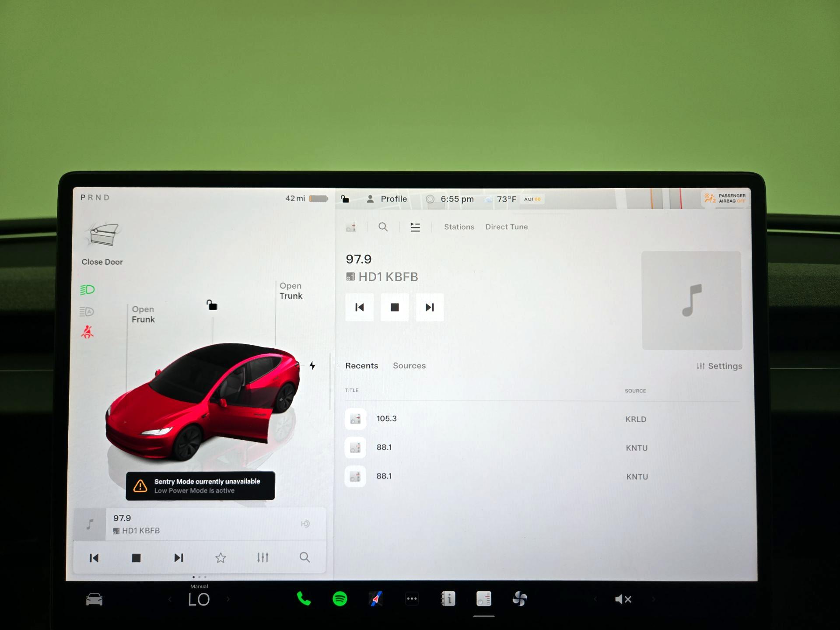The width and height of the screenshot is (840, 630).
Task: Tap the lock icon in status bar
Action: pos(345,199)
